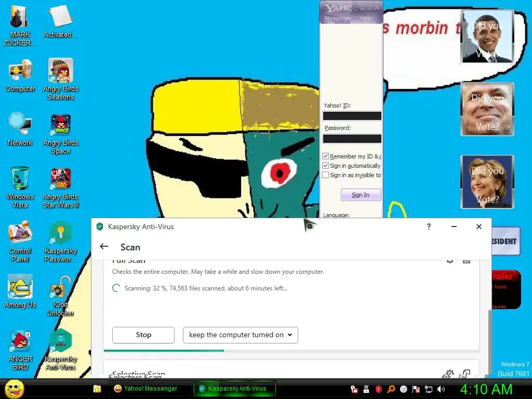Click the Password input field
Viewport: 532px width, 399px height.
click(352, 138)
